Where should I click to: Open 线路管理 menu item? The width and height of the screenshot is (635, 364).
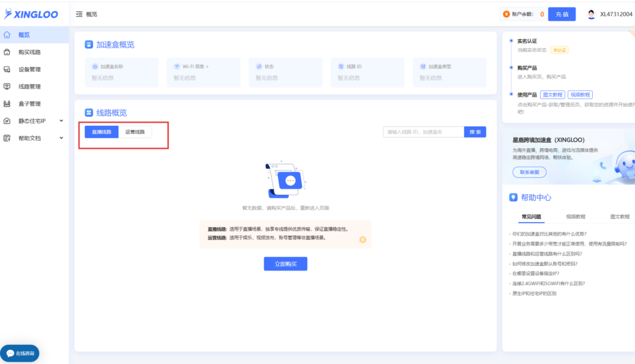pyautogui.click(x=35, y=87)
